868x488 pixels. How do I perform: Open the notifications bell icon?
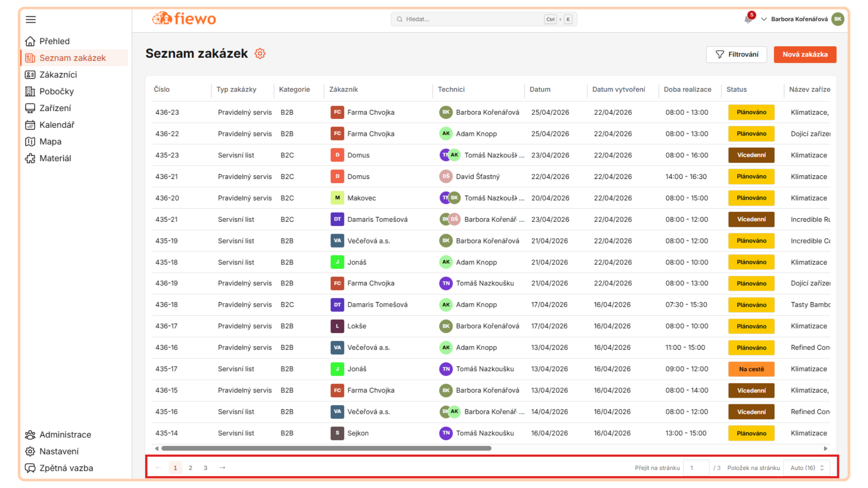748,19
